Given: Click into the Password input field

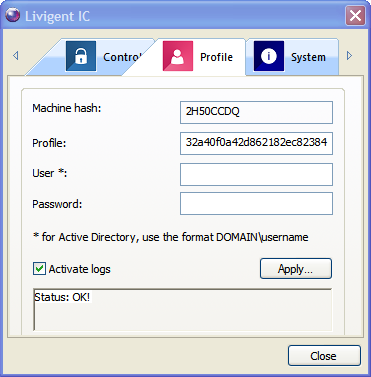Looking at the screenshot, I should [256, 203].
